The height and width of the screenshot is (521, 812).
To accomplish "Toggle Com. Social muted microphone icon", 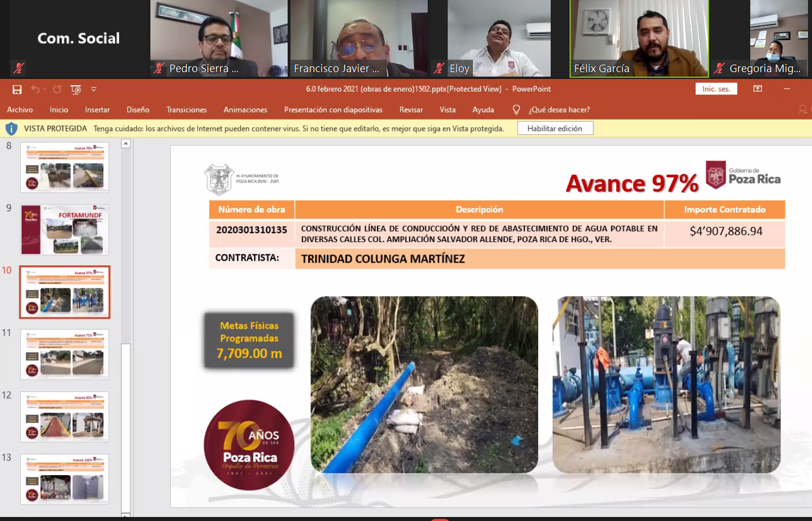I will tap(19, 68).
